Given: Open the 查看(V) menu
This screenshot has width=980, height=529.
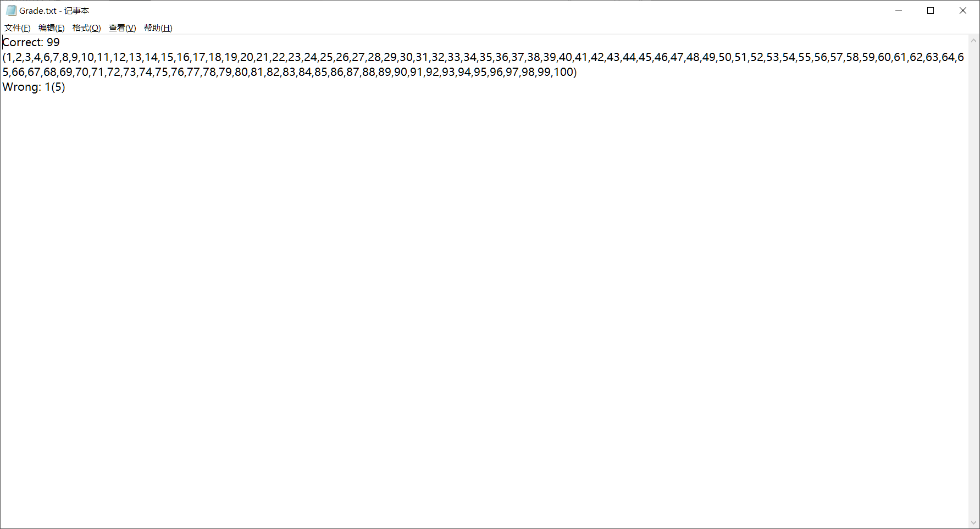Looking at the screenshot, I should pyautogui.click(x=123, y=28).
